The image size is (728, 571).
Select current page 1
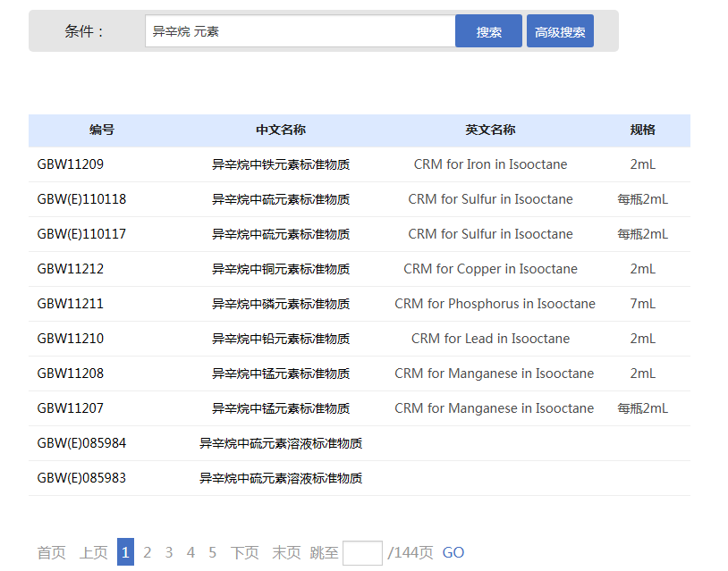tap(125, 552)
